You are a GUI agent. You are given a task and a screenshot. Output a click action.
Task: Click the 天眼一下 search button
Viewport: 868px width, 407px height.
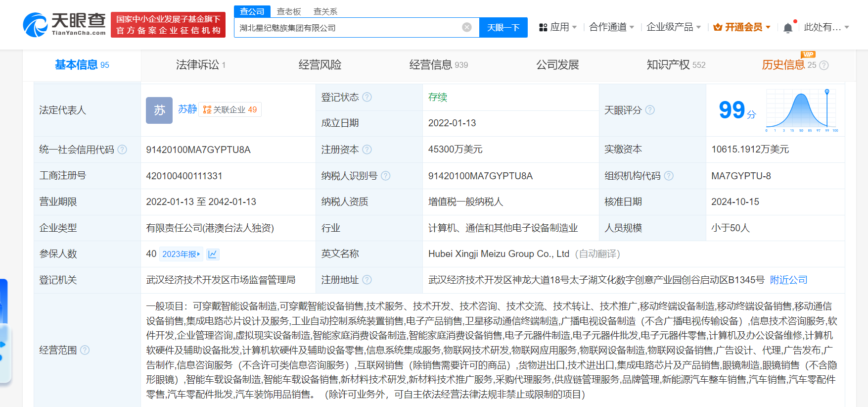click(503, 27)
